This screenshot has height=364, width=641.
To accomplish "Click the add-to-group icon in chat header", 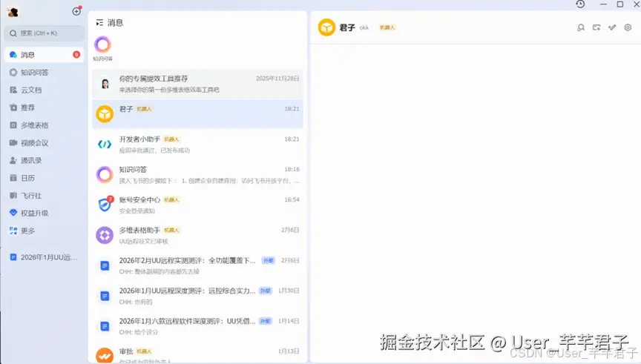I will point(596,27).
